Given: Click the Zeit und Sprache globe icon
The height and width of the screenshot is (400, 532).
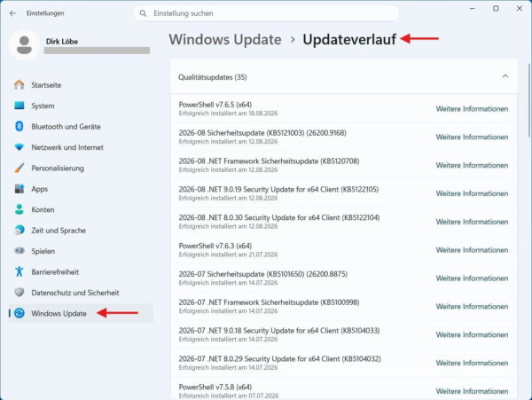Looking at the screenshot, I should [20, 230].
